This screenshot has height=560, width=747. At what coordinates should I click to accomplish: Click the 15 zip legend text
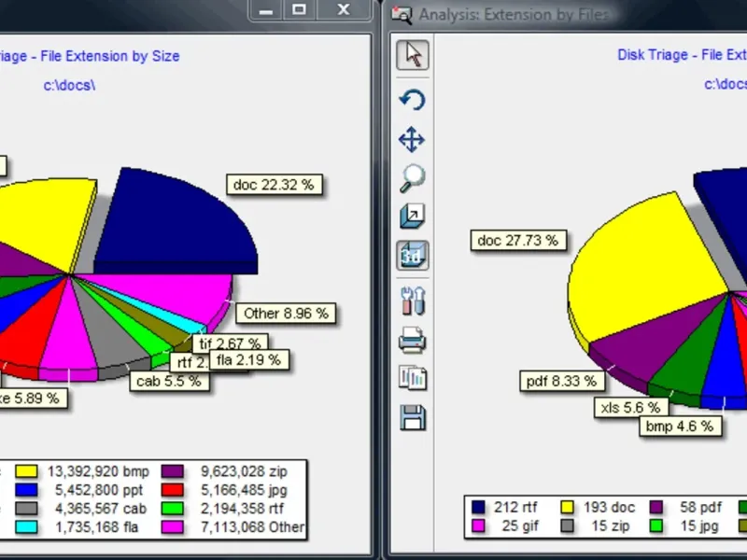pyautogui.click(x=611, y=525)
